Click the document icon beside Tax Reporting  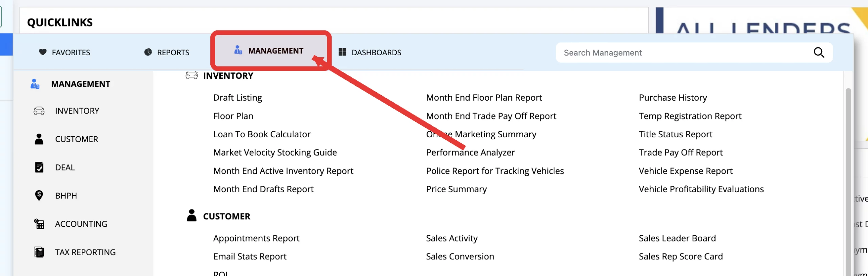(x=39, y=252)
